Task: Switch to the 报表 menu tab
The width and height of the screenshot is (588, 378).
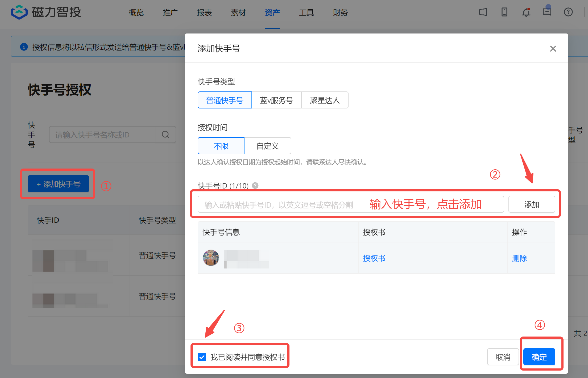Action: [204, 12]
